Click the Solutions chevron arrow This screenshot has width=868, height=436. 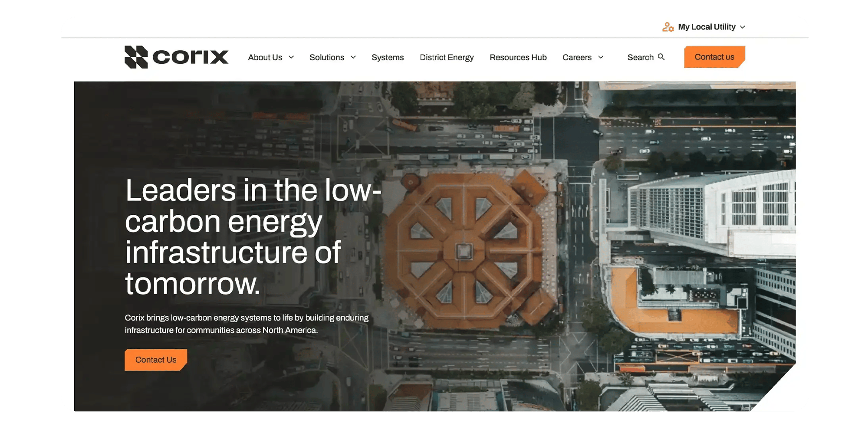[x=353, y=57]
